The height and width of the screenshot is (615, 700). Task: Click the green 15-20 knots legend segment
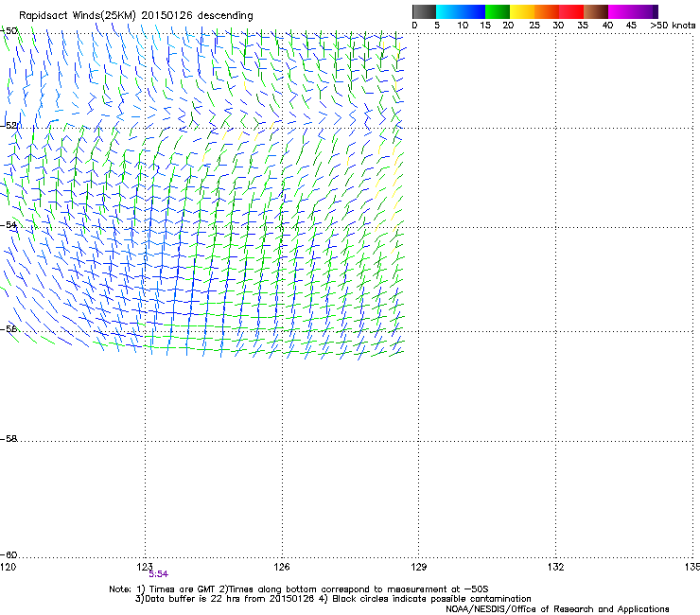[x=498, y=11]
